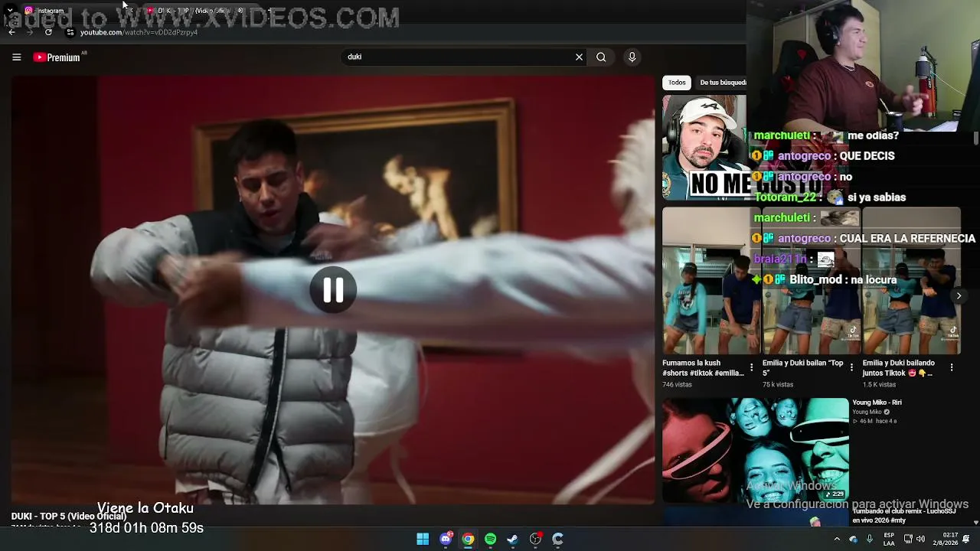
Task: Open the Windows notifications bell
Action: pyautogui.click(x=966, y=539)
